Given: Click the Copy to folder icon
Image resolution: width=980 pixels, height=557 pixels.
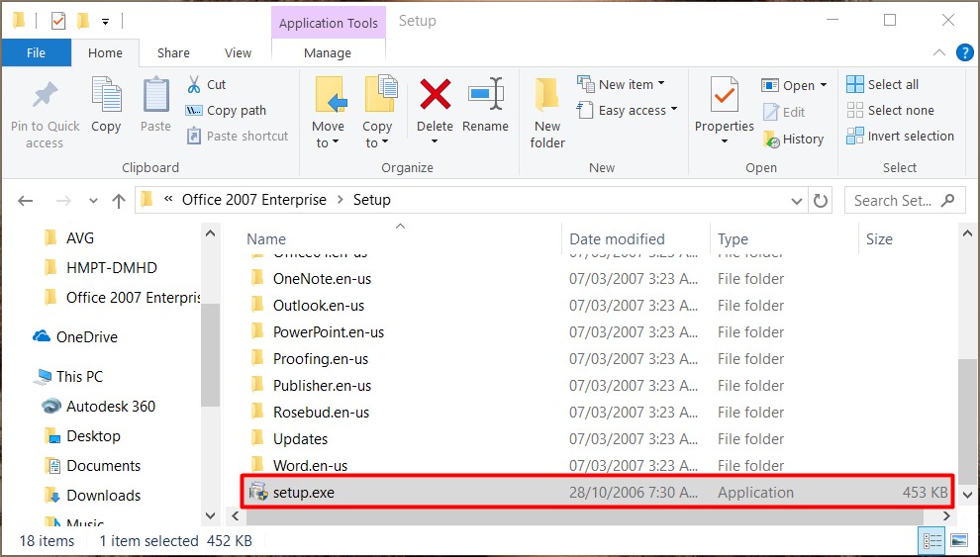Looking at the screenshot, I should tap(380, 94).
